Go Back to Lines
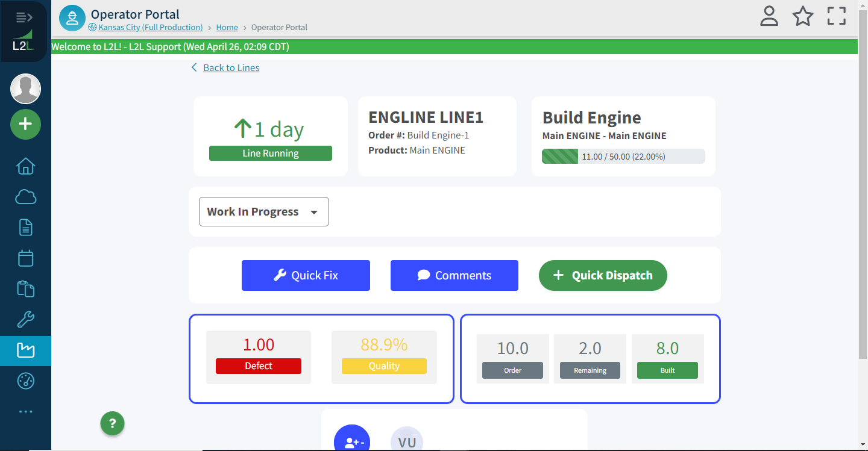Image resolution: width=868 pixels, height=451 pixels. pyautogui.click(x=231, y=68)
